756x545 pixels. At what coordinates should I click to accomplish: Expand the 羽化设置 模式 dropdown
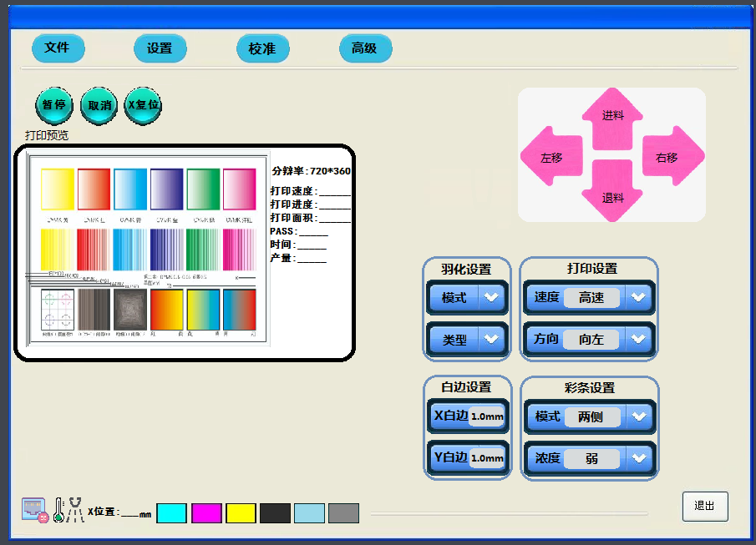click(x=491, y=297)
